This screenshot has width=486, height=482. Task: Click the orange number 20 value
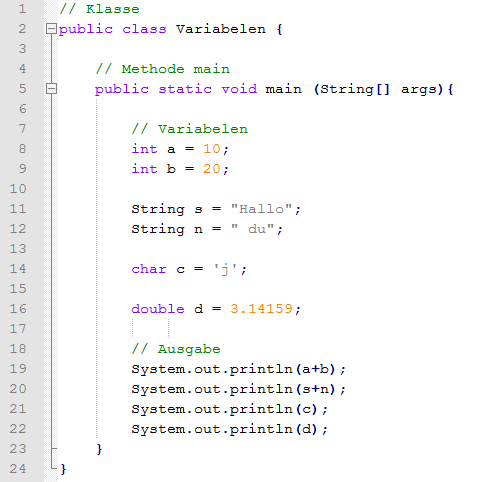click(x=212, y=169)
